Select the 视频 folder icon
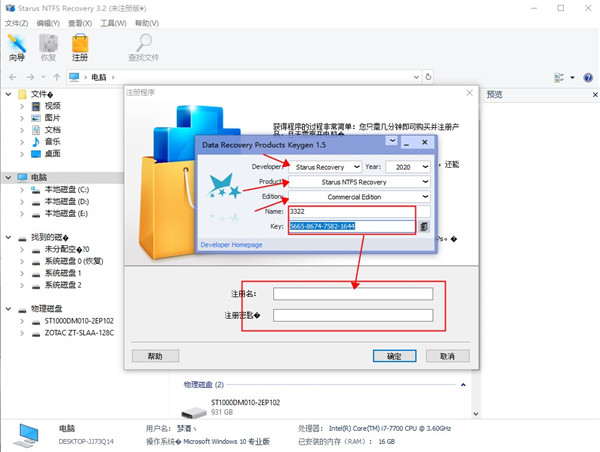This screenshot has width=600, height=452. [x=36, y=106]
